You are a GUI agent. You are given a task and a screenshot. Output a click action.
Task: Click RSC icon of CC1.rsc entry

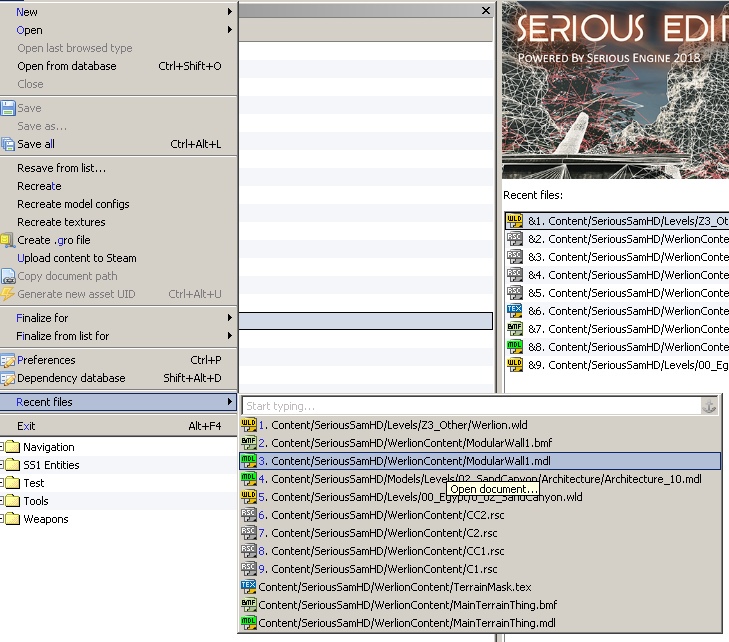click(x=249, y=551)
